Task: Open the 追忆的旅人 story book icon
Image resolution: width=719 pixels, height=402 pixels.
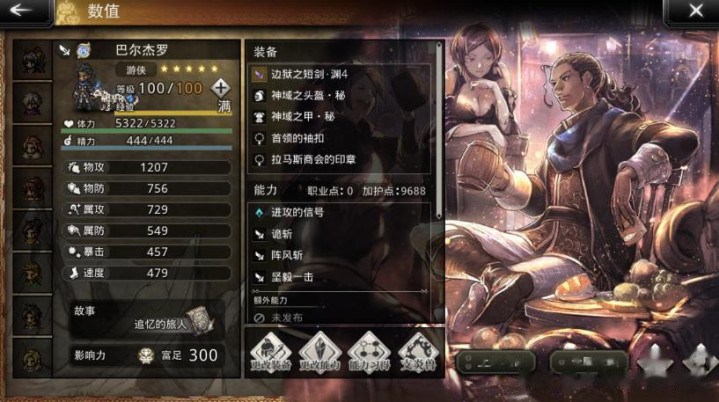Action: click(x=200, y=321)
